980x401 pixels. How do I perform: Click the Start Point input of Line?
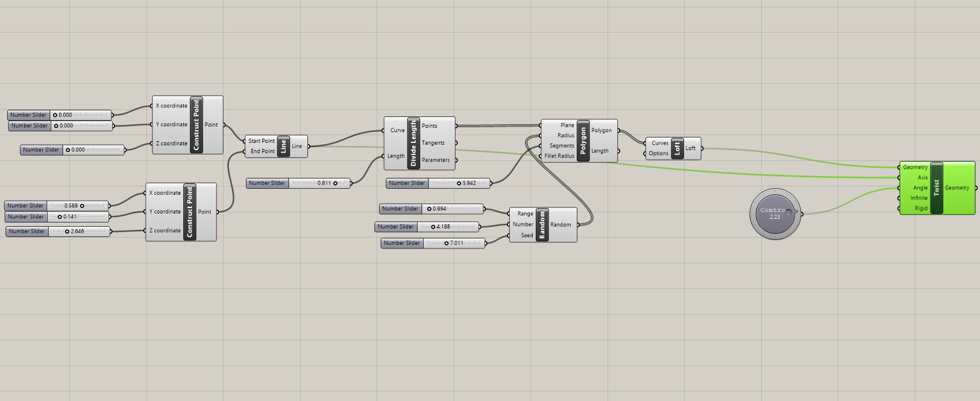point(262,141)
